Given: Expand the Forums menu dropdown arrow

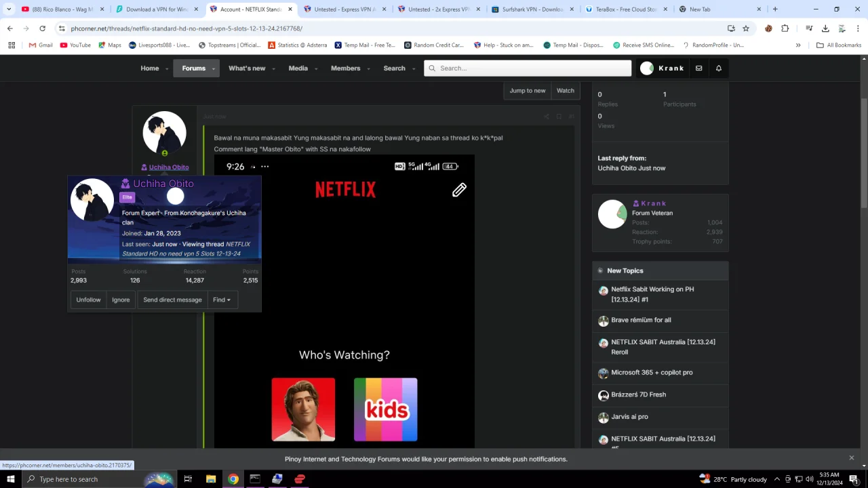Looking at the screenshot, I should coord(214,68).
